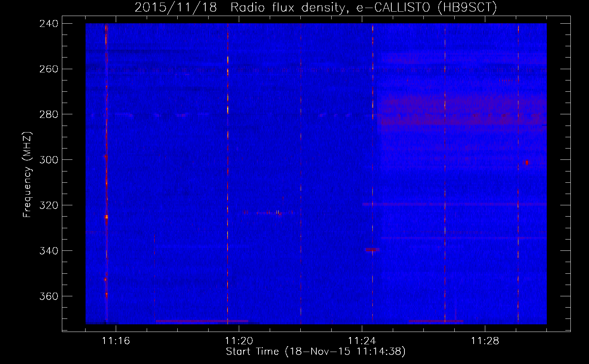Click the 'Start Time (18-Nov-15 11:14:38)' axis label
Image resolution: width=589 pixels, height=364 pixels.
coord(316,352)
